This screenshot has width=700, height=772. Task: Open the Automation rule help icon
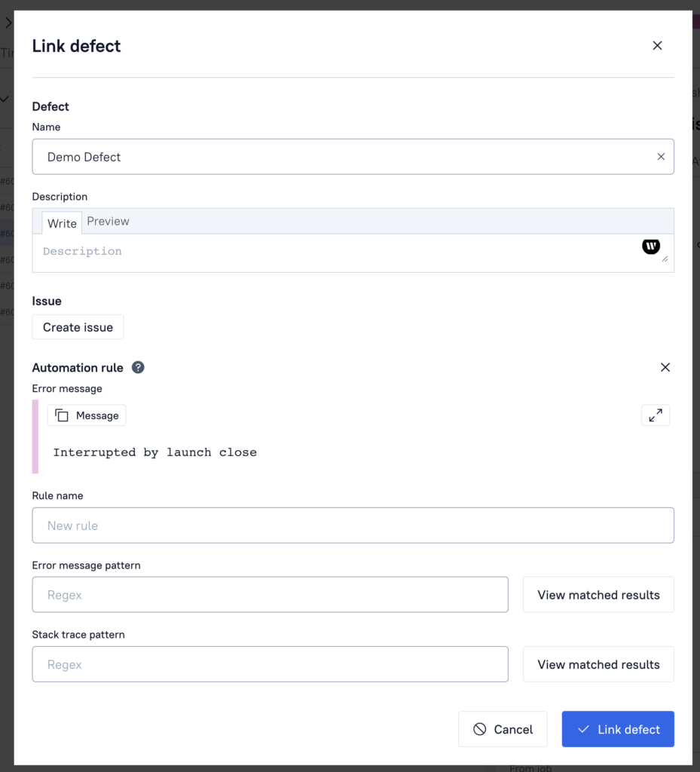[x=138, y=368]
